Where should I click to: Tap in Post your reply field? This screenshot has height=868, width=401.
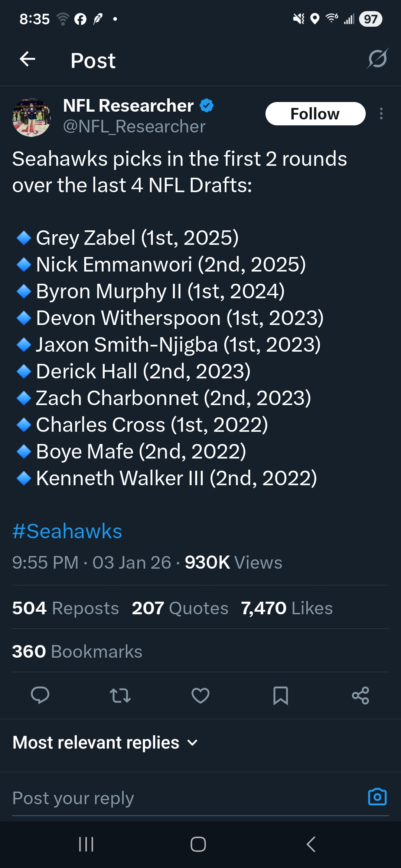(178, 798)
